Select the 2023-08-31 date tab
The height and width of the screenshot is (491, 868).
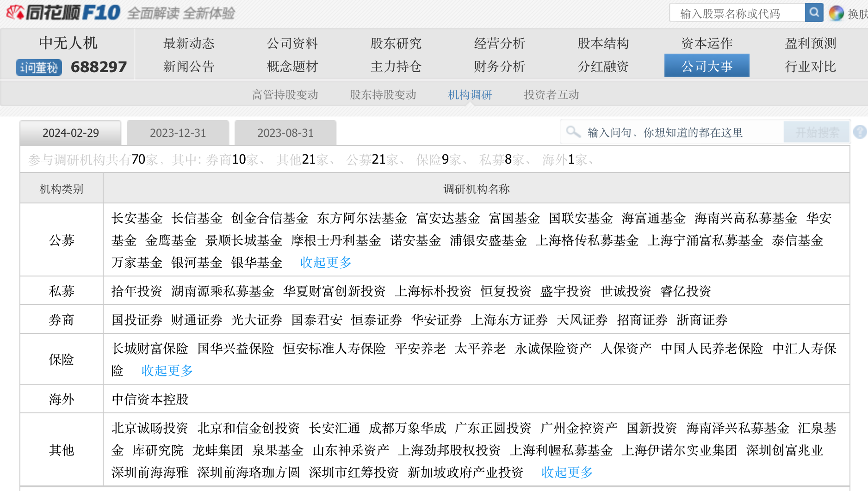pyautogui.click(x=285, y=133)
